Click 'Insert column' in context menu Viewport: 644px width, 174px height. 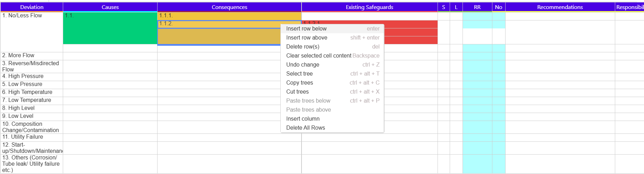click(303, 119)
